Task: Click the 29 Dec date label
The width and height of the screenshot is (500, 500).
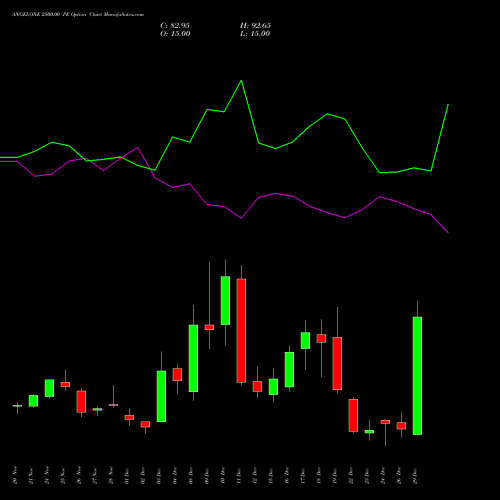Action: 415,476
